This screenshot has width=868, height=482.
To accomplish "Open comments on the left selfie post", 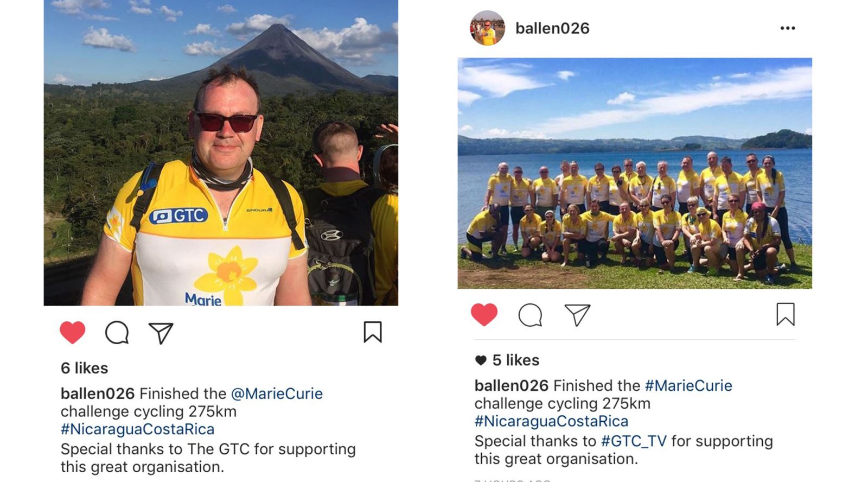I will (117, 333).
